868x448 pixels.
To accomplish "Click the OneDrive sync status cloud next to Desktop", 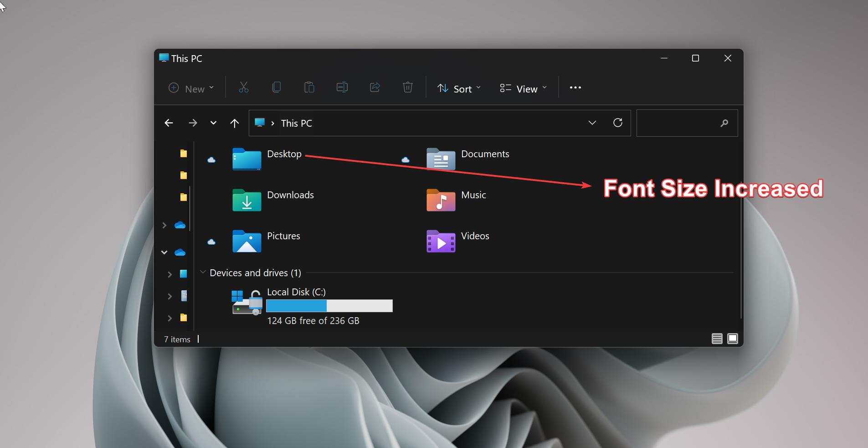I will pyautogui.click(x=211, y=160).
